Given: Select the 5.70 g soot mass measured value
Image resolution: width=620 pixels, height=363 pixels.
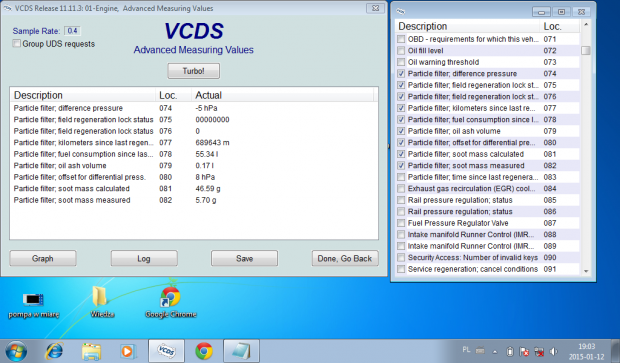Looking at the screenshot, I should 206,200.
